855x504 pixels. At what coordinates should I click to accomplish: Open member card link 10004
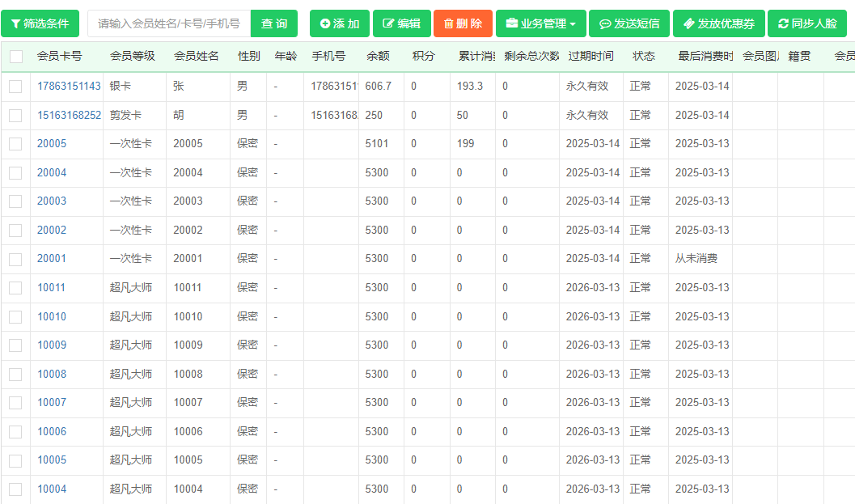coord(52,489)
